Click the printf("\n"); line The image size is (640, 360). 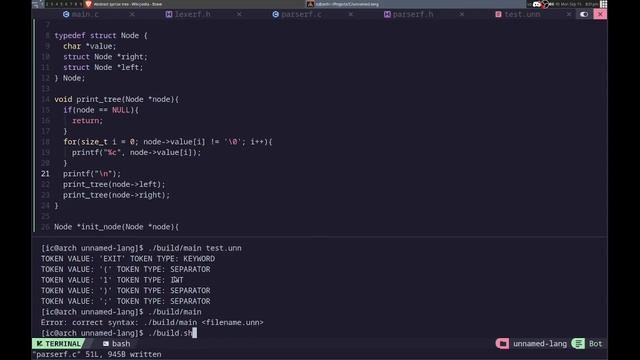click(x=92, y=174)
